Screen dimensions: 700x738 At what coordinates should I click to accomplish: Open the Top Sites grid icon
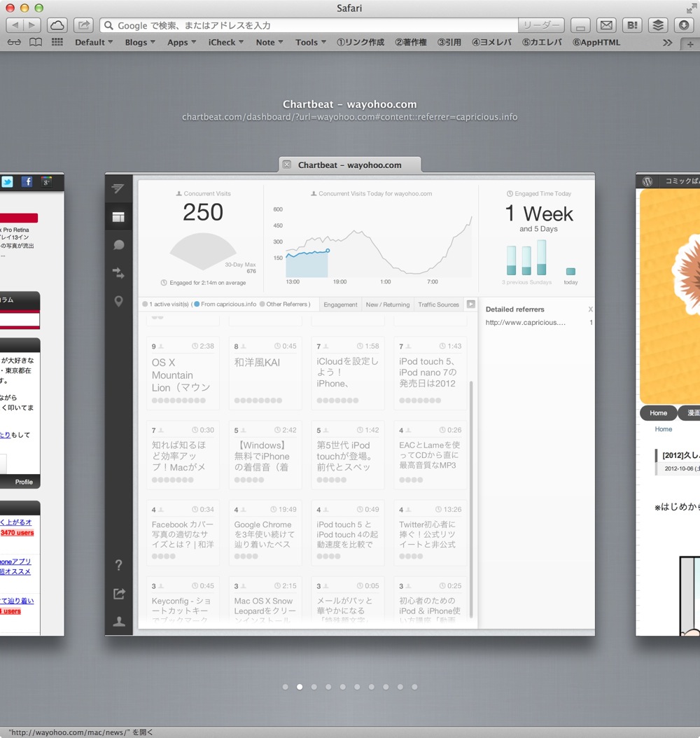(57, 42)
